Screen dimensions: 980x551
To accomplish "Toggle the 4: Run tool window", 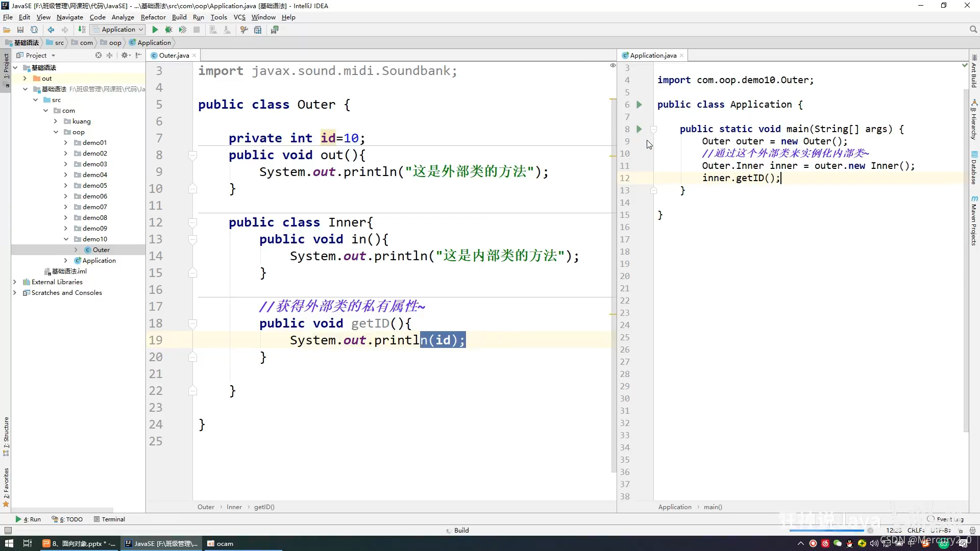I will click(x=28, y=519).
